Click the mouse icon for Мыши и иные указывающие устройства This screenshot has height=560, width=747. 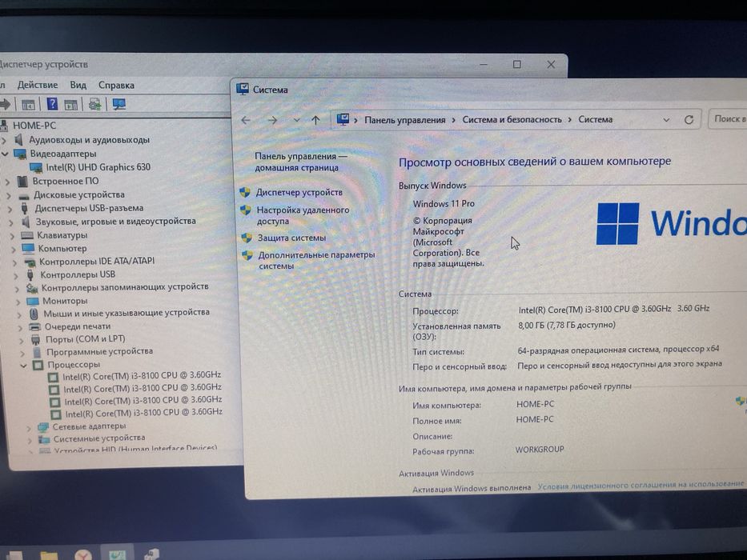pyautogui.click(x=34, y=314)
